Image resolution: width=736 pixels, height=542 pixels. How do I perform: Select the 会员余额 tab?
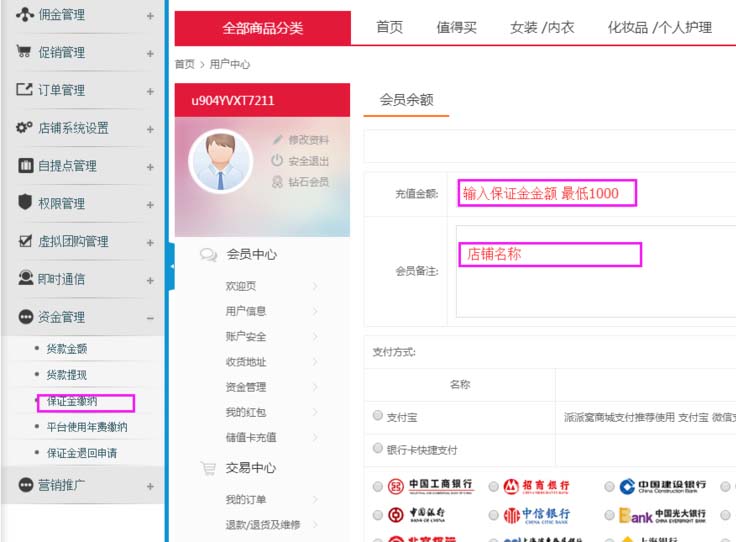[x=406, y=100]
